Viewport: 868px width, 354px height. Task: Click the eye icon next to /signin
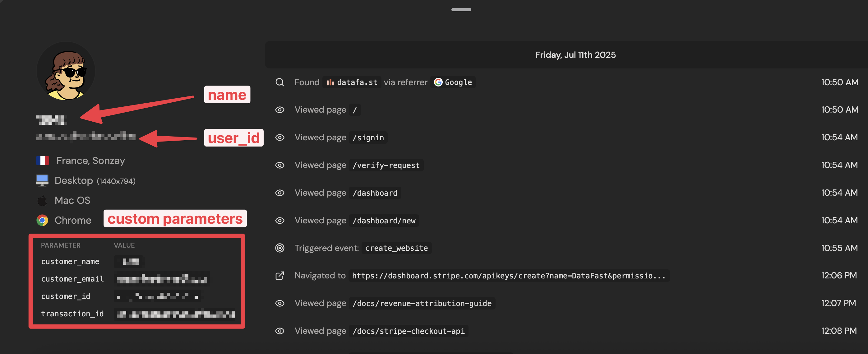(x=280, y=137)
